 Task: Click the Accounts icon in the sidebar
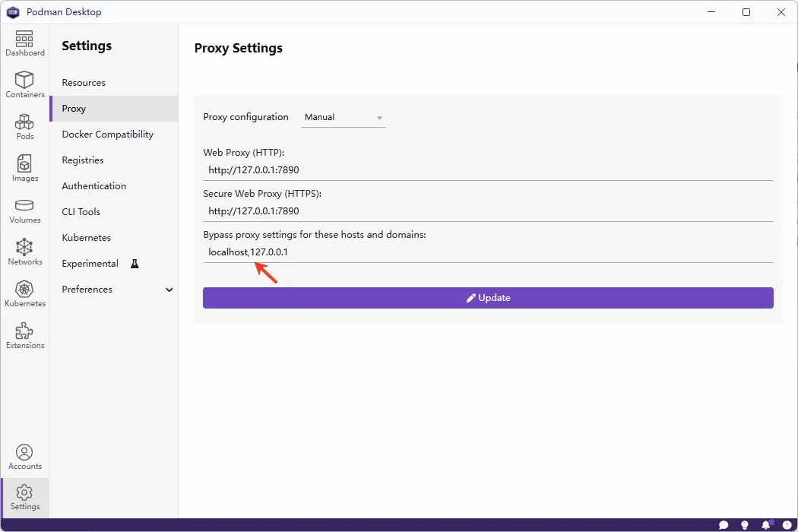coord(24,454)
